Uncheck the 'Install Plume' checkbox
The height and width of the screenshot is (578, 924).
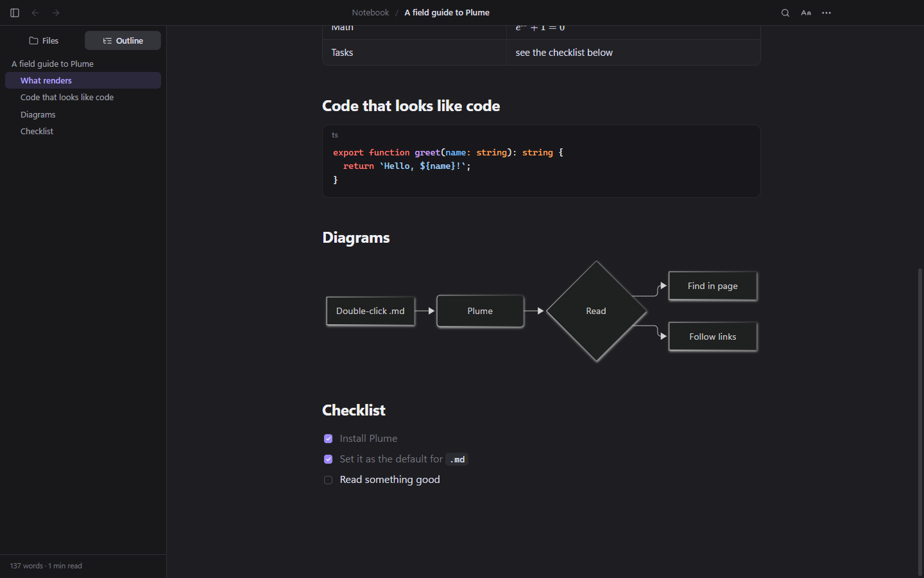point(328,439)
